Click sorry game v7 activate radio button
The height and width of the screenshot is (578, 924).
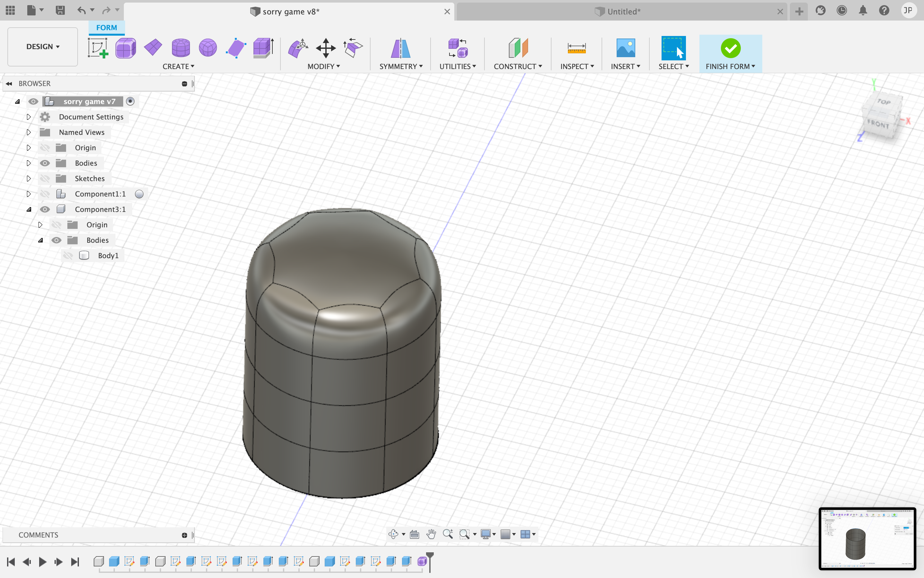click(130, 101)
